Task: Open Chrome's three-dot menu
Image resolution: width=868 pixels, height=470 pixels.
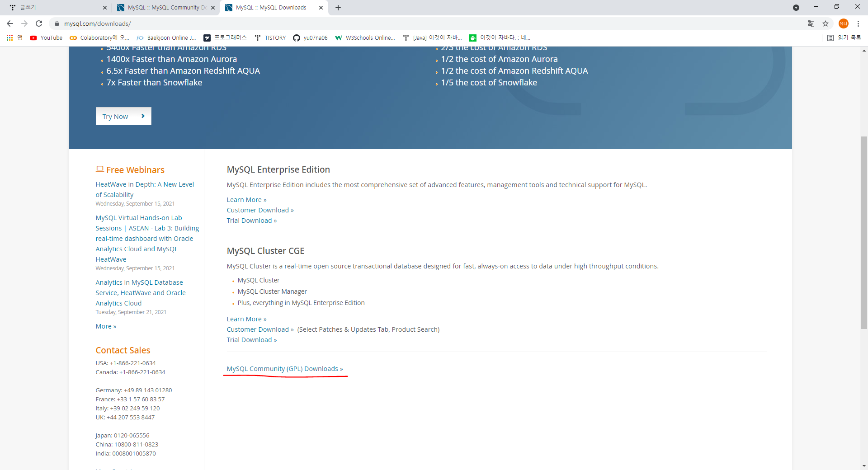Action: [x=858, y=23]
